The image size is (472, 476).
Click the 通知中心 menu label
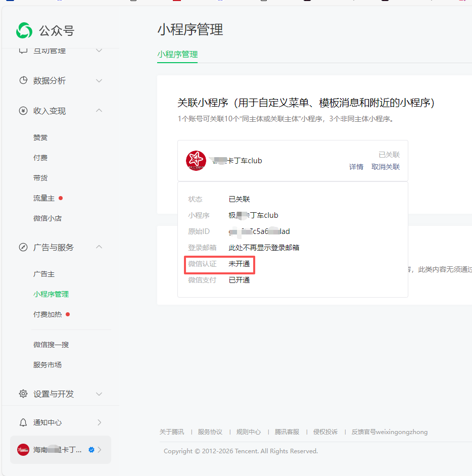tap(48, 422)
